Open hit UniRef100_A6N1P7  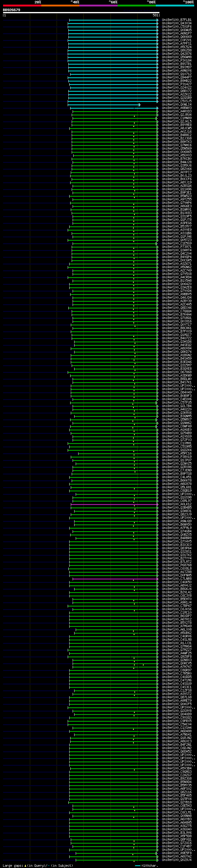tap(176, 33)
